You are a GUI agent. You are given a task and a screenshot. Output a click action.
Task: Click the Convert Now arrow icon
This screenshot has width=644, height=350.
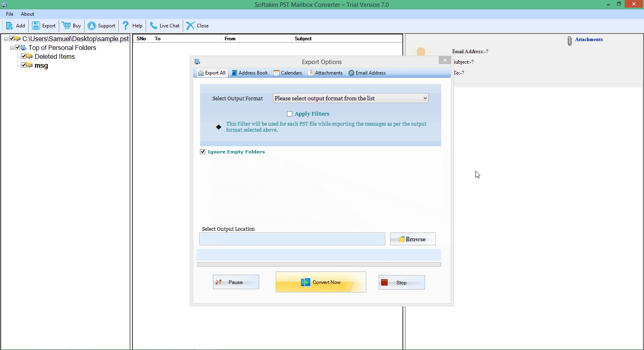point(306,282)
